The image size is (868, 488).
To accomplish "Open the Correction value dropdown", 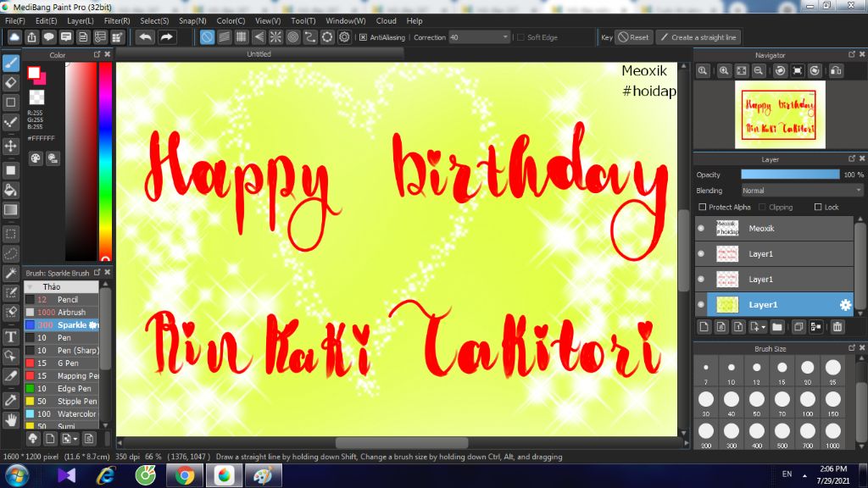I will point(505,37).
